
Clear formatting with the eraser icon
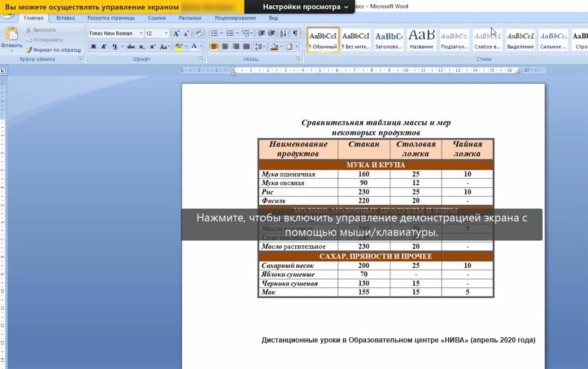[x=198, y=34]
